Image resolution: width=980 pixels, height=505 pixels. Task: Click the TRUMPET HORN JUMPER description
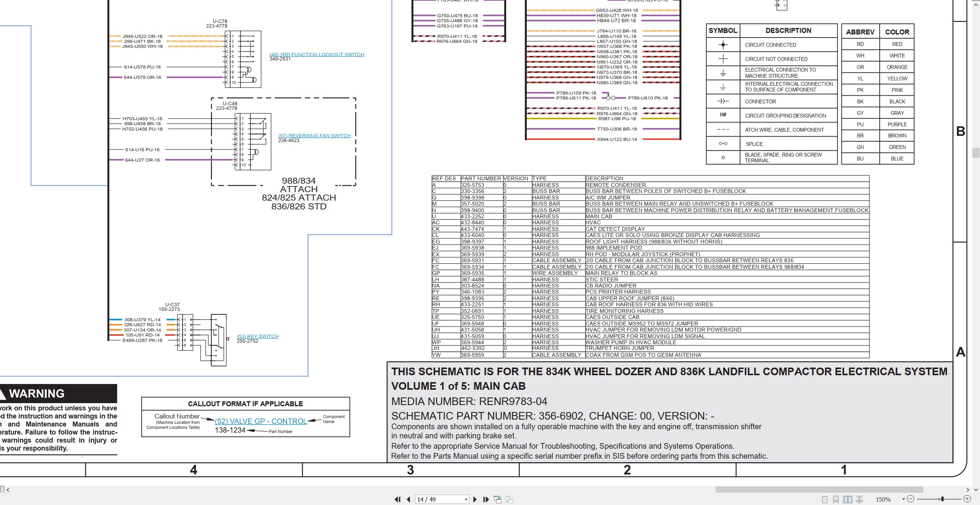(x=620, y=348)
